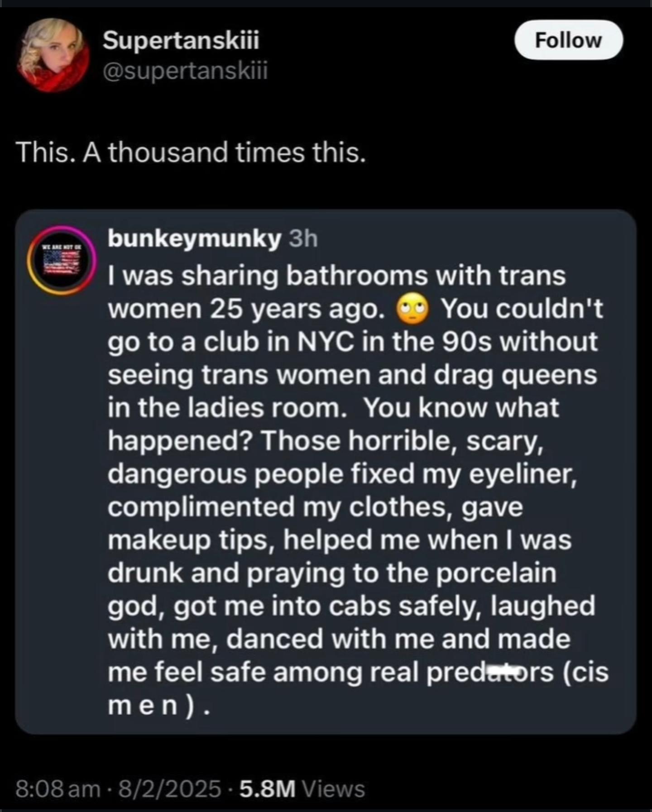
Task: Click bunkeymunky's flag avatar icon
Action: tap(61, 260)
